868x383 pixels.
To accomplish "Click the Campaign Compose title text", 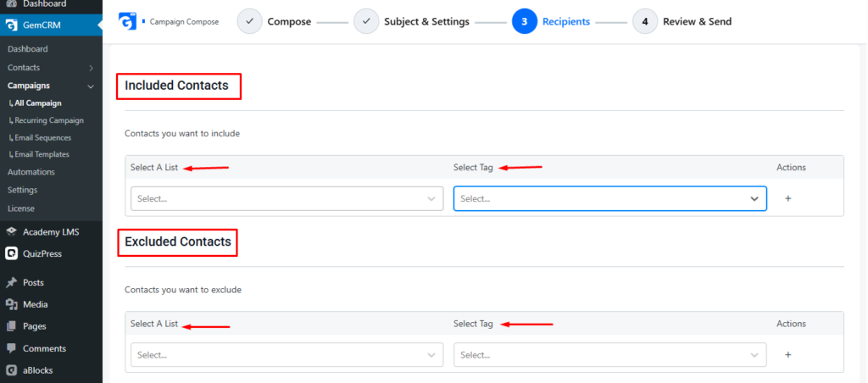I will 184,21.
